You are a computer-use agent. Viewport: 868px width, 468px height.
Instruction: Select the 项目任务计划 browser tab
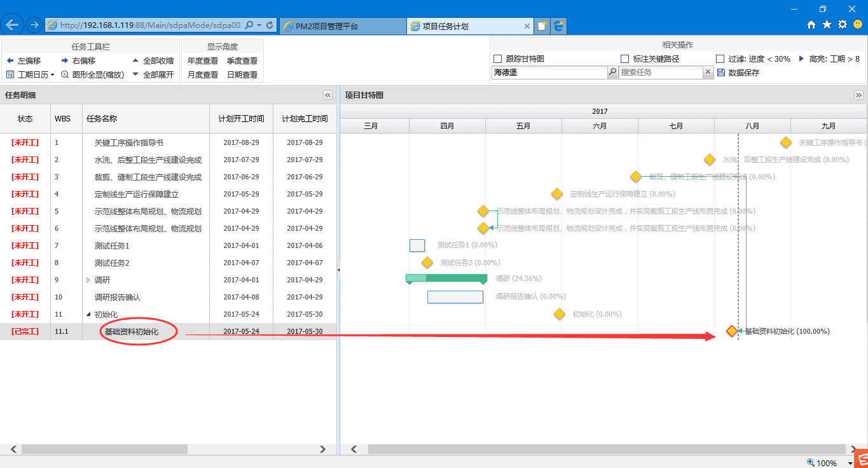(469, 26)
